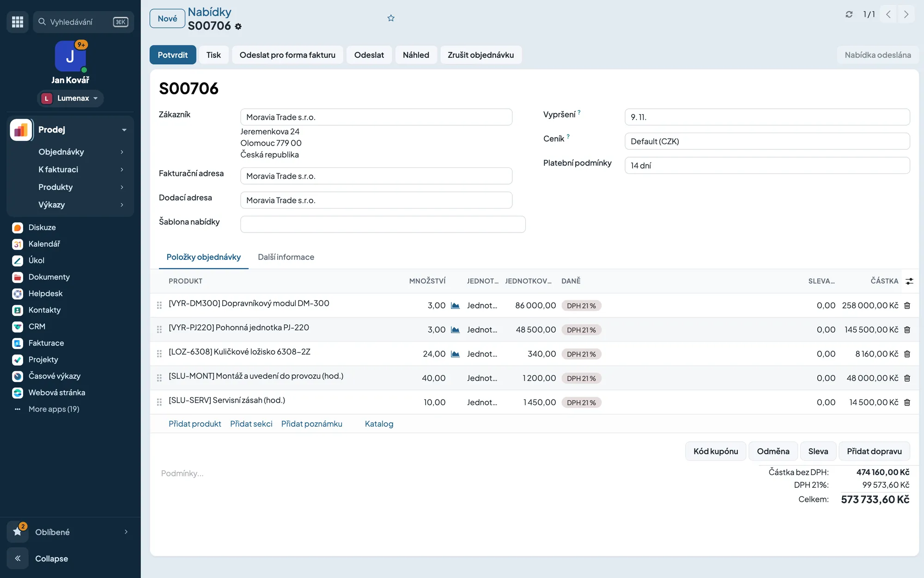Show forecast chart for Kuličkové ložisko quantity

[x=455, y=354]
